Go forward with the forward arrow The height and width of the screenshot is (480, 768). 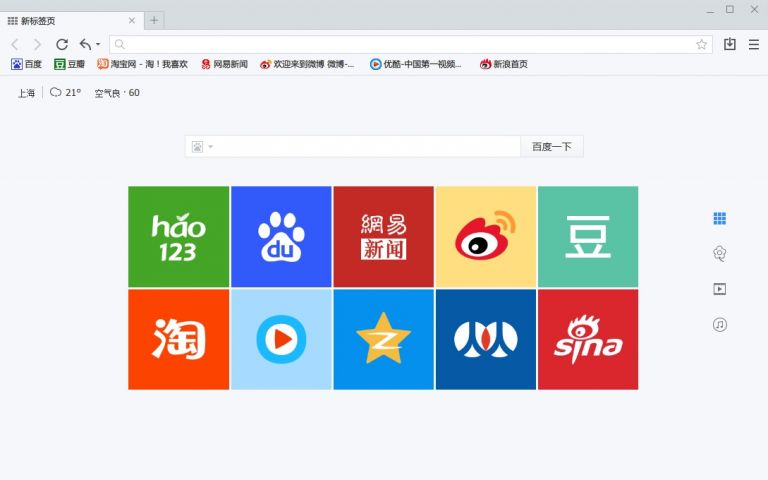pyautogui.click(x=38, y=45)
